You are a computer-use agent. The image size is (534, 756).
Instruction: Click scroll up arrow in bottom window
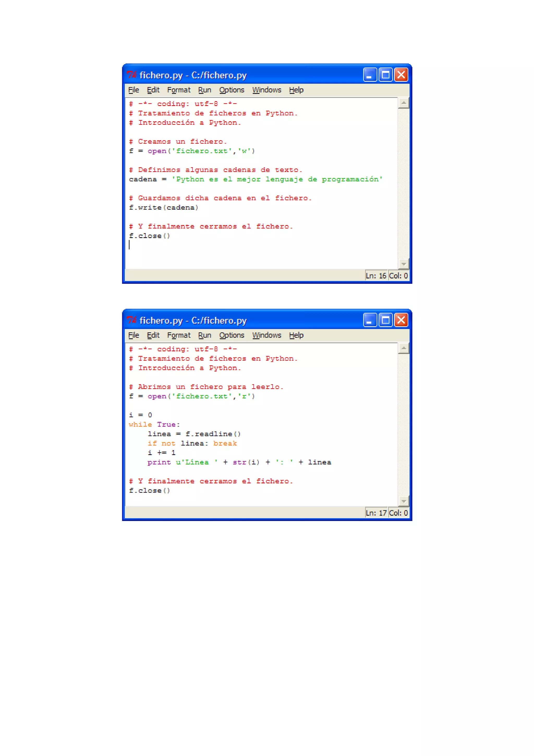coord(403,348)
